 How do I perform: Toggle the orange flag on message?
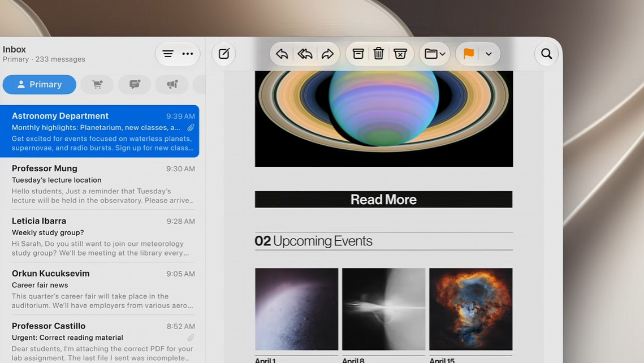469,54
